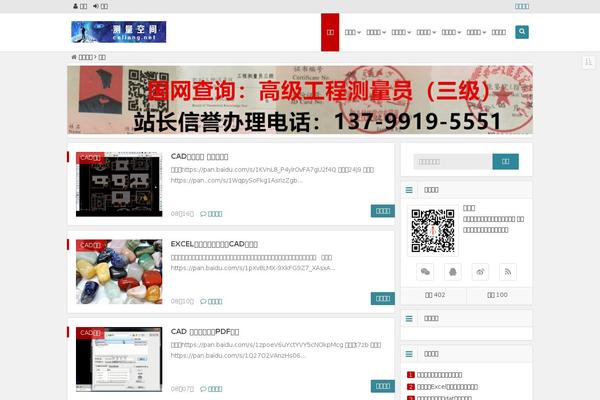600x400 pixels.
Task: Click the celiang.net site logo
Action: 119,32
